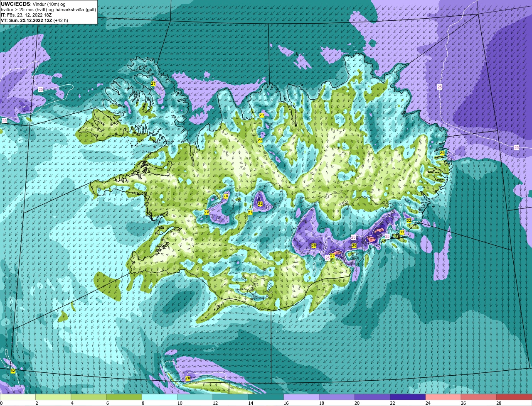Click the 2–4 m/s legend color segment
The image size is (532, 406).
[53, 397]
